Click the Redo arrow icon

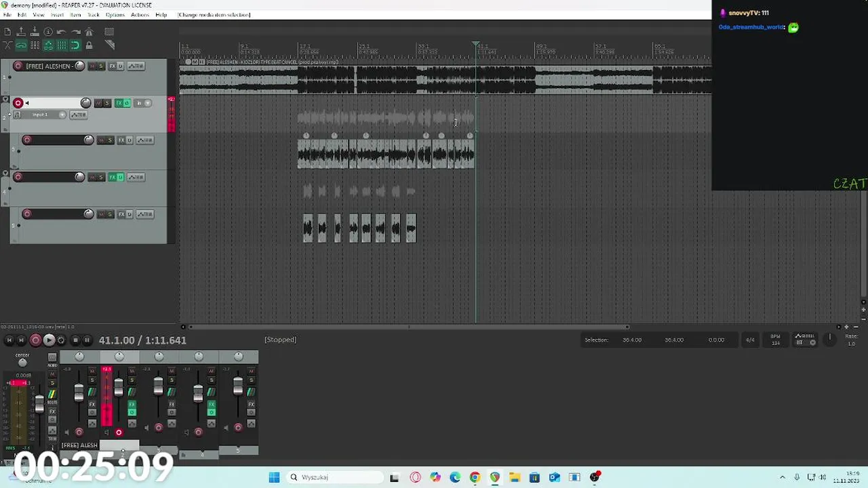coord(75,32)
